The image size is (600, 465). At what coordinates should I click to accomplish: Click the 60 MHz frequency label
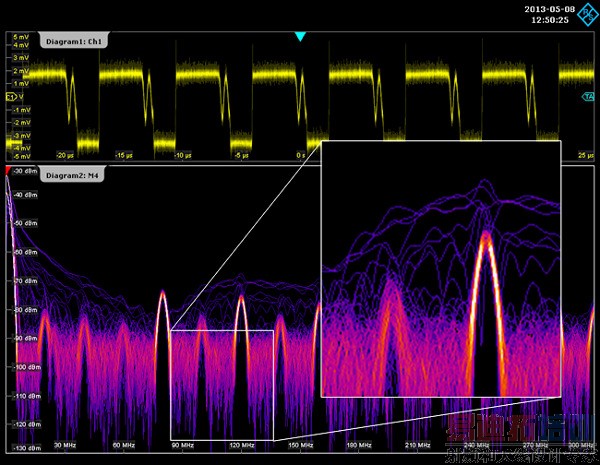click(124, 445)
